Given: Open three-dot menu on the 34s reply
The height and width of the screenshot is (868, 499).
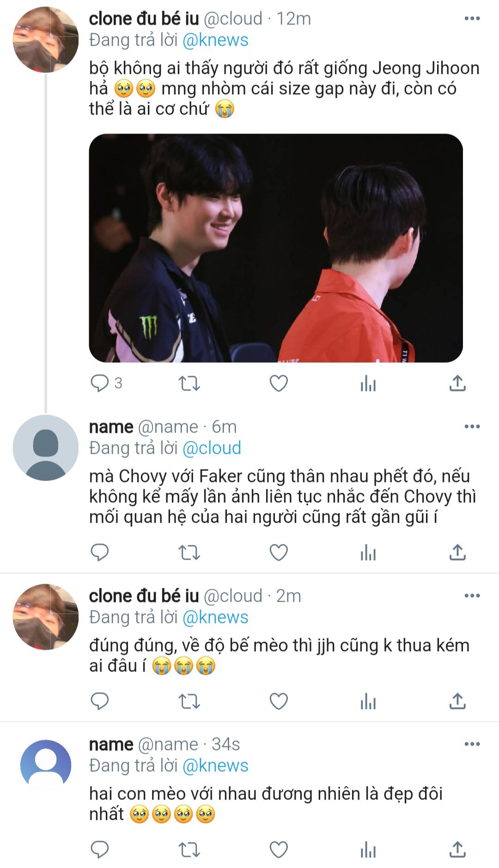Looking at the screenshot, I should click(x=472, y=744).
